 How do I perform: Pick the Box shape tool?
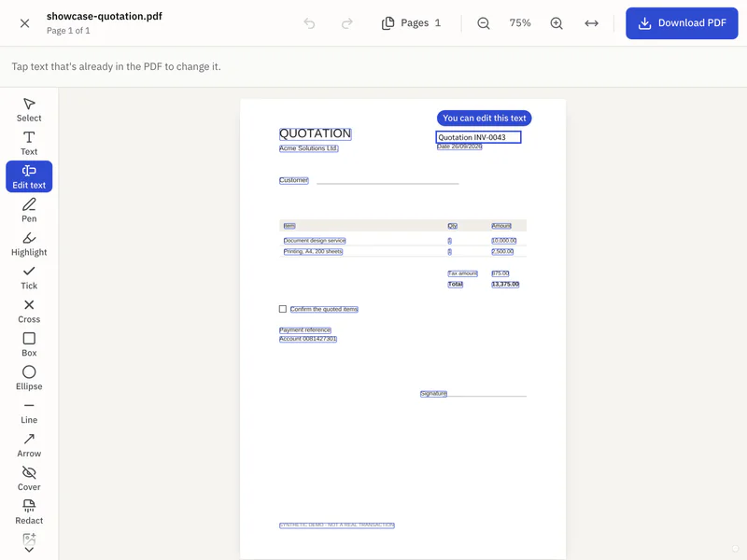point(29,344)
